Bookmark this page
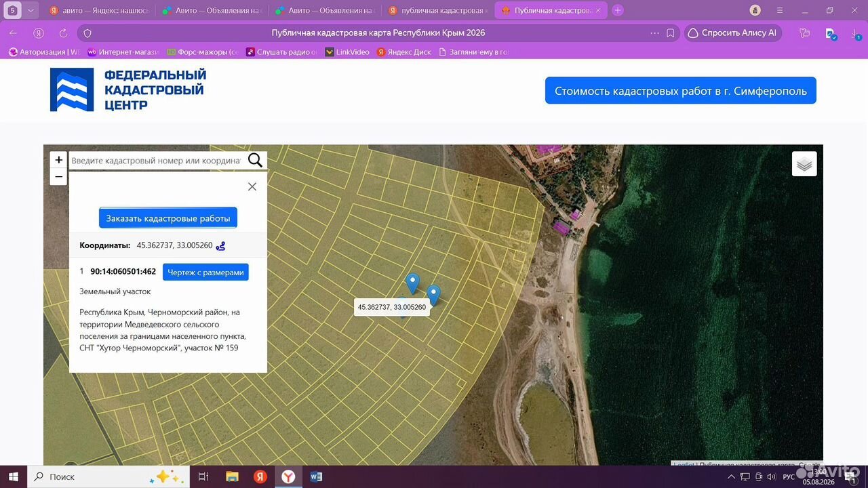868x488 pixels. point(670,33)
